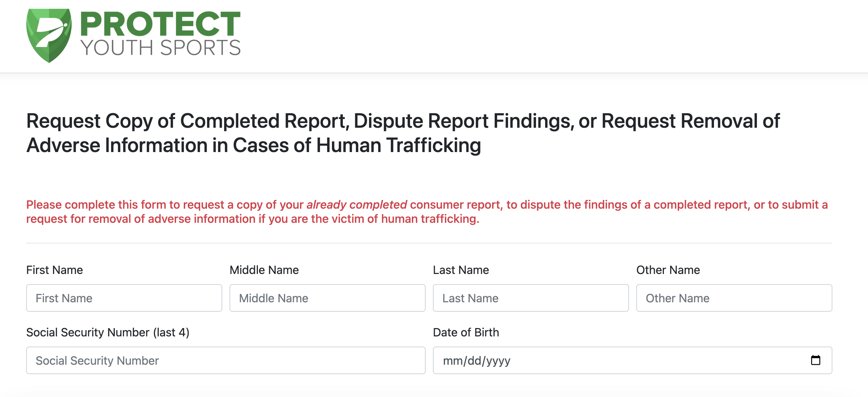Select the Social Security Number field
Screen dimensions: 868x397
(226, 360)
